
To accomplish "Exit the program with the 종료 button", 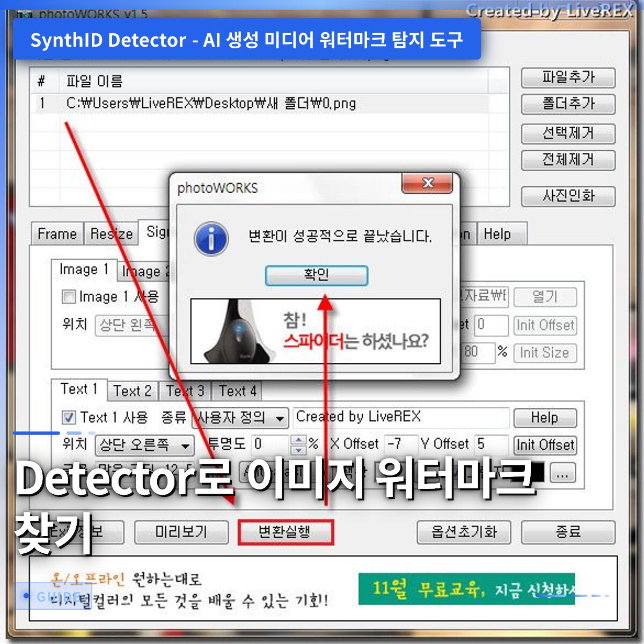I will pyautogui.click(x=568, y=532).
